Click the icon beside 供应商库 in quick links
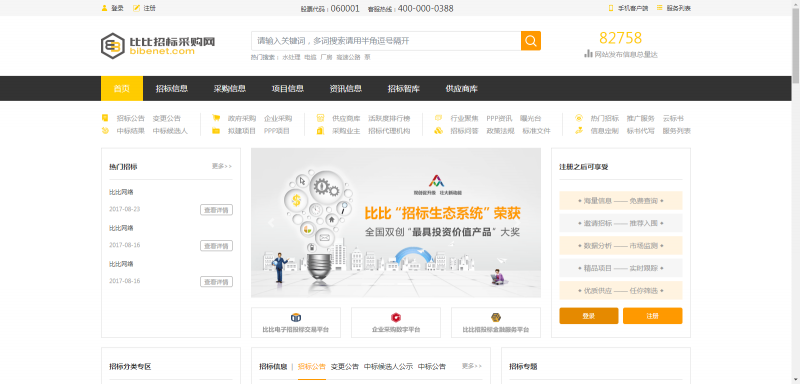800x384 pixels. (320, 118)
